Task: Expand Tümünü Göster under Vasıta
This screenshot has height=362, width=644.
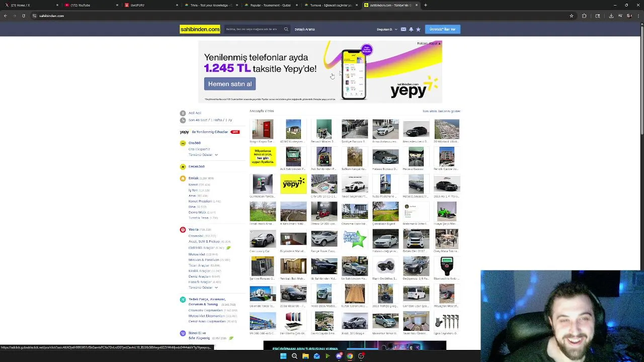Action: click(x=203, y=288)
